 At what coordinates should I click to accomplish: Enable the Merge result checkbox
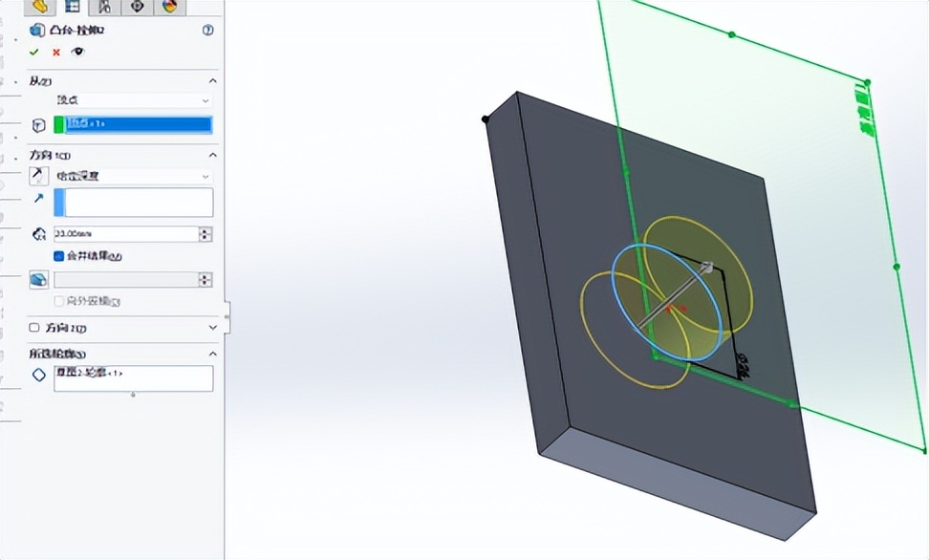point(57,256)
